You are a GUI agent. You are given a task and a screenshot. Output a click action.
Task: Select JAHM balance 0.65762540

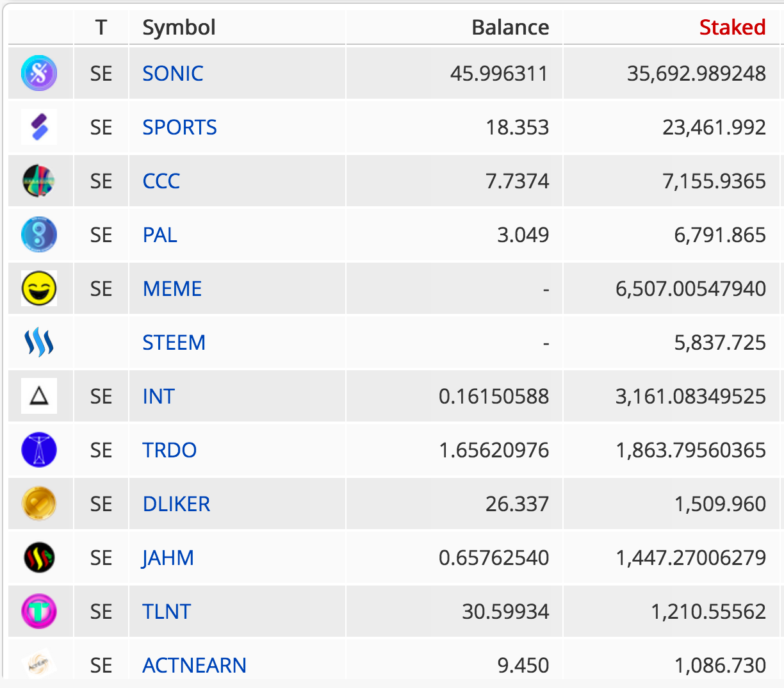pos(493,558)
